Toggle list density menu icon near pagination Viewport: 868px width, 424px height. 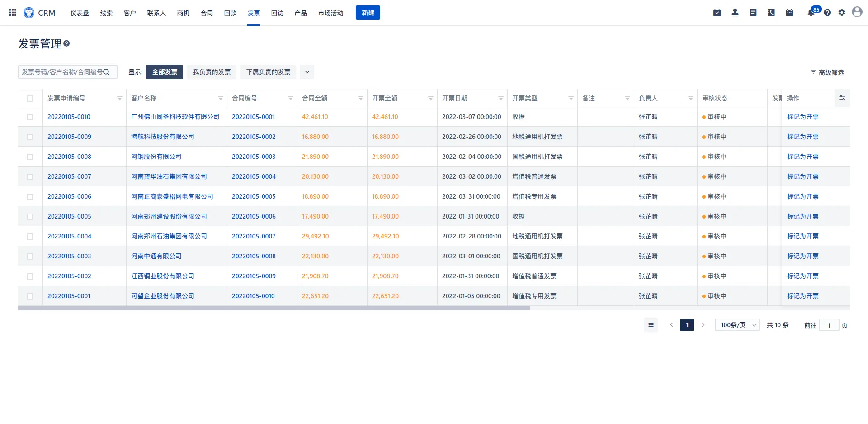(651, 325)
